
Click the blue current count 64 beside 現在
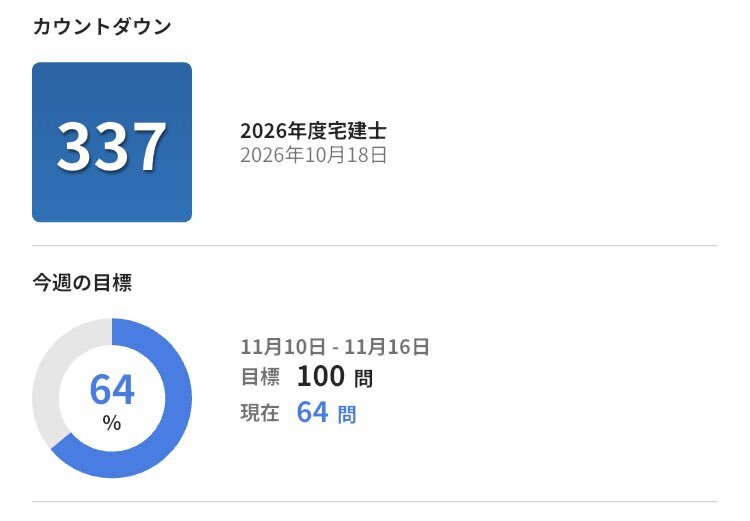[312, 412]
